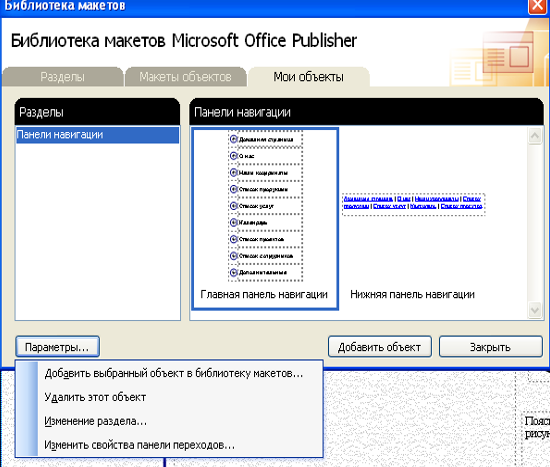Close the Библиотека макетов dialog

click(537, 6)
